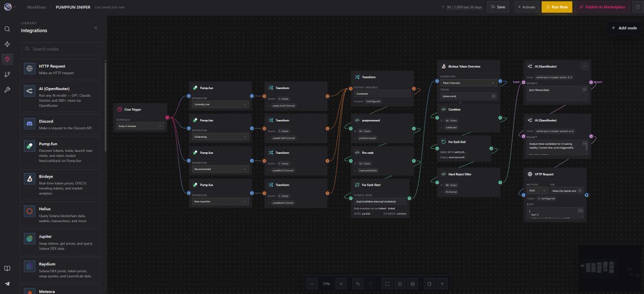The width and height of the screenshot is (644, 294).
Task: Go to Workflows breadcrumb
Action: (37, 7)
